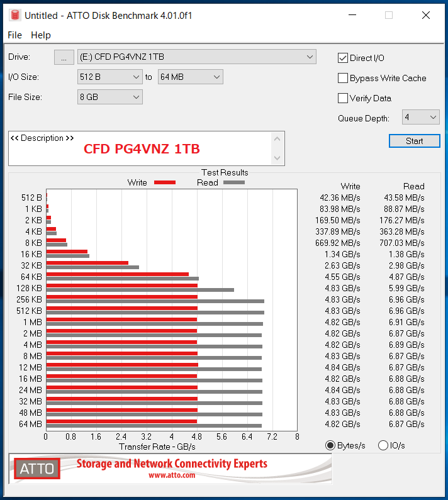Click the 5.99 GB/s read value
Viewport: 448px width, 500px height.
click(x=406, y=288)
